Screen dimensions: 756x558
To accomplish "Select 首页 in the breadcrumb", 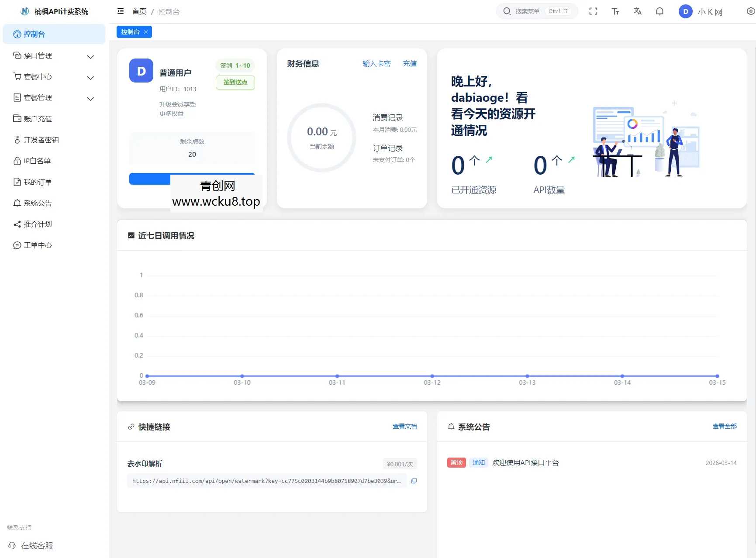I will [x=139, y=12].
